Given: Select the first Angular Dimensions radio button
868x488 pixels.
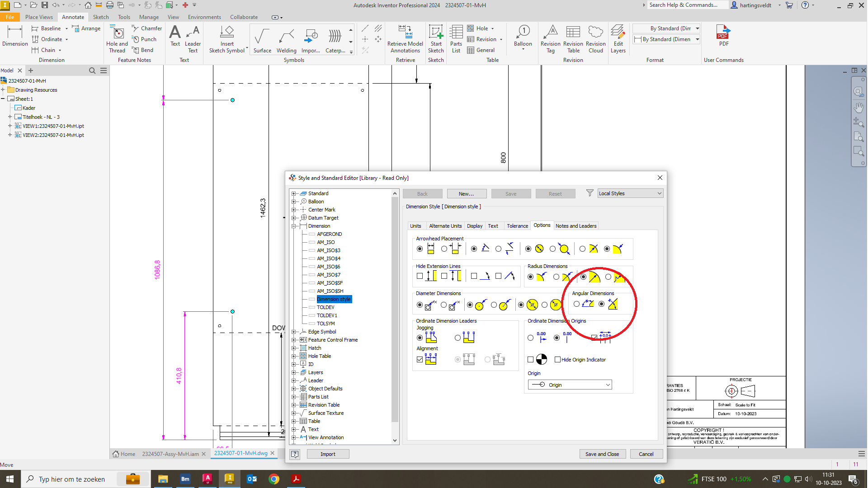Looking at the screenshot, I should pos(576,304).
